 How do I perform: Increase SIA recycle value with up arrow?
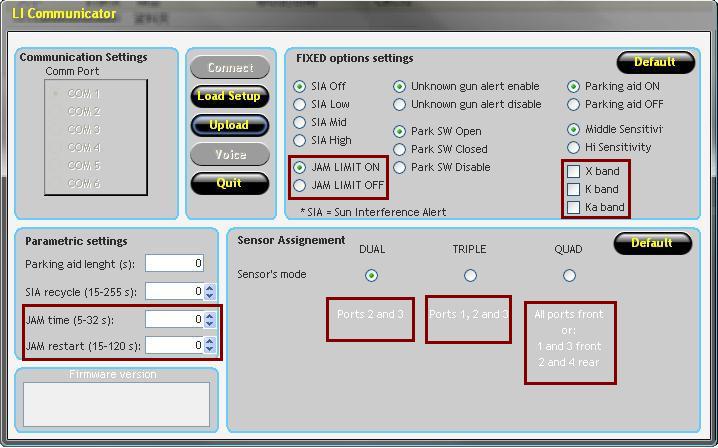pyautogui.click(x=210, y=288)
